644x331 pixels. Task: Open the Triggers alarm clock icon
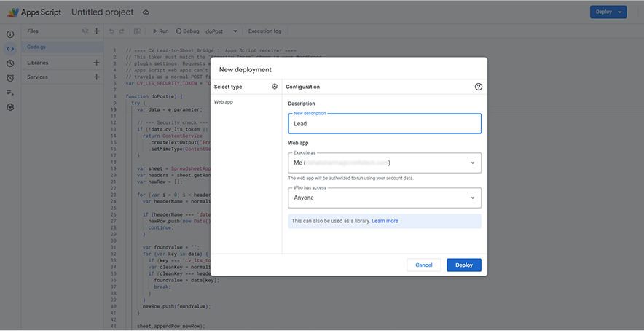pos(10,78)
